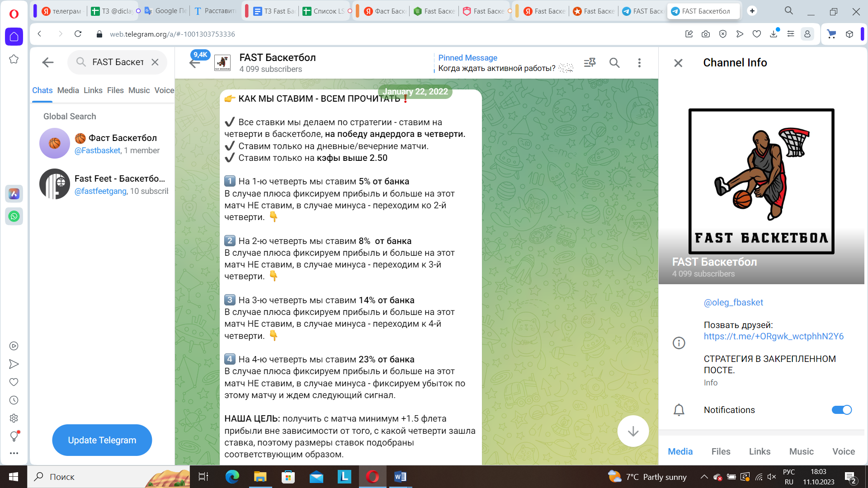
Task: Select Music tab in Channel Info
Action: pyautogui.click(x=801, y=451)
